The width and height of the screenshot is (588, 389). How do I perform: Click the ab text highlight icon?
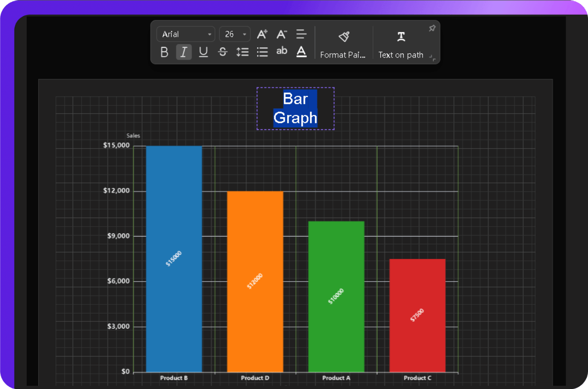click(x=282, y=51)
